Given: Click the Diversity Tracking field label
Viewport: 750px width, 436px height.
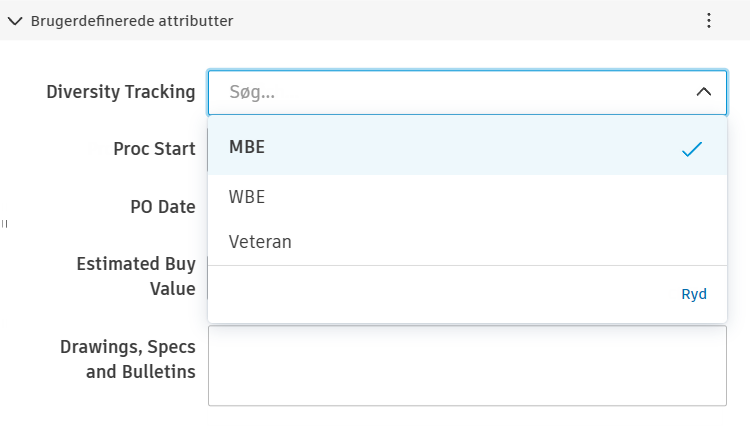Looking at the screenshot, I should tap(121, 92).
